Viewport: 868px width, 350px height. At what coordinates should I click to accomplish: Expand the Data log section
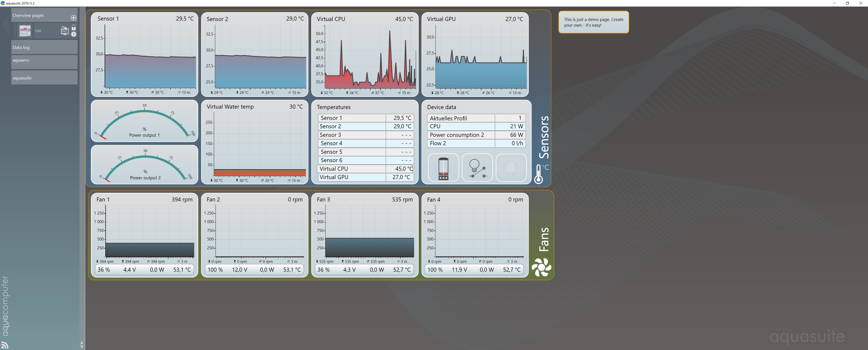pos(44,47)
